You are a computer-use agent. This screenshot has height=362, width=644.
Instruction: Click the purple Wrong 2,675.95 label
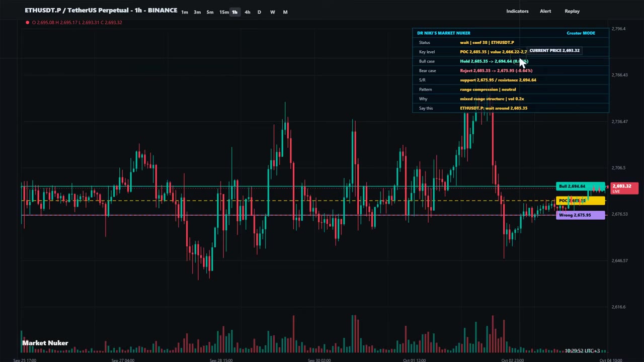point(581,215)
